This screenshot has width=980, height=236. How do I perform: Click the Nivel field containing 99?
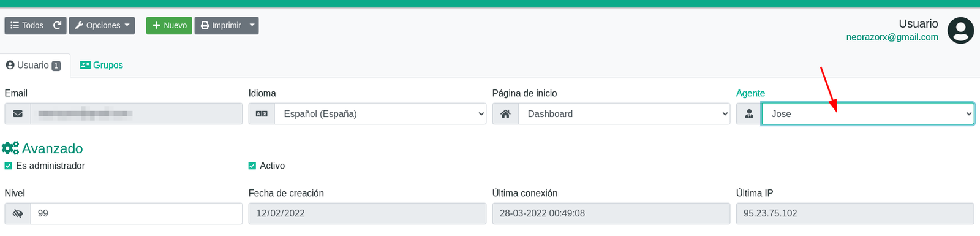(137, 213)
